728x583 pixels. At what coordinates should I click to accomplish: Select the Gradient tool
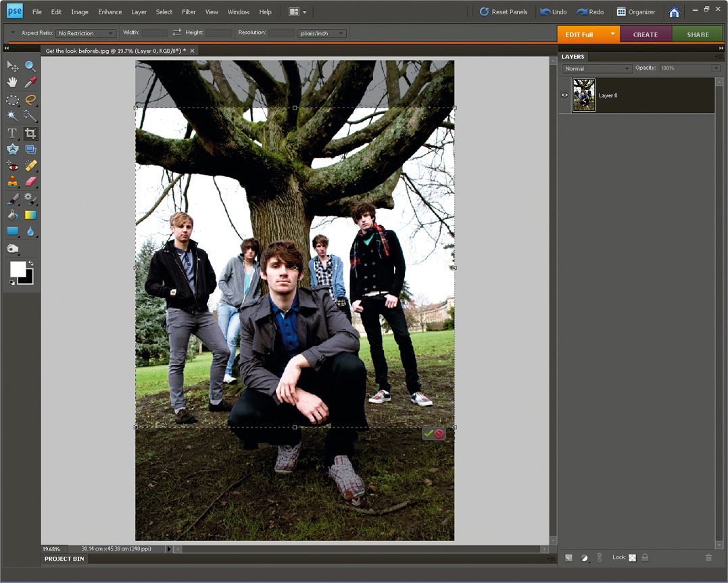pos(30,214)
